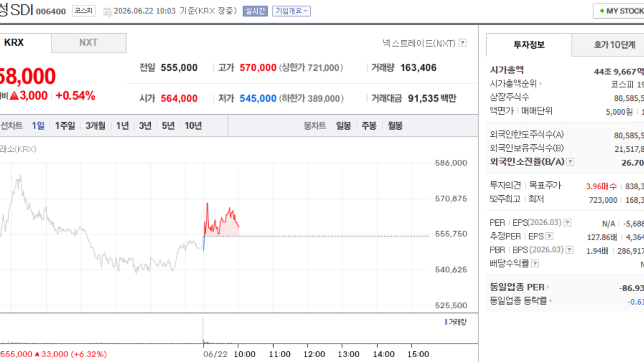
Task: Select the 5년 chart period
Action: [168, 126]
